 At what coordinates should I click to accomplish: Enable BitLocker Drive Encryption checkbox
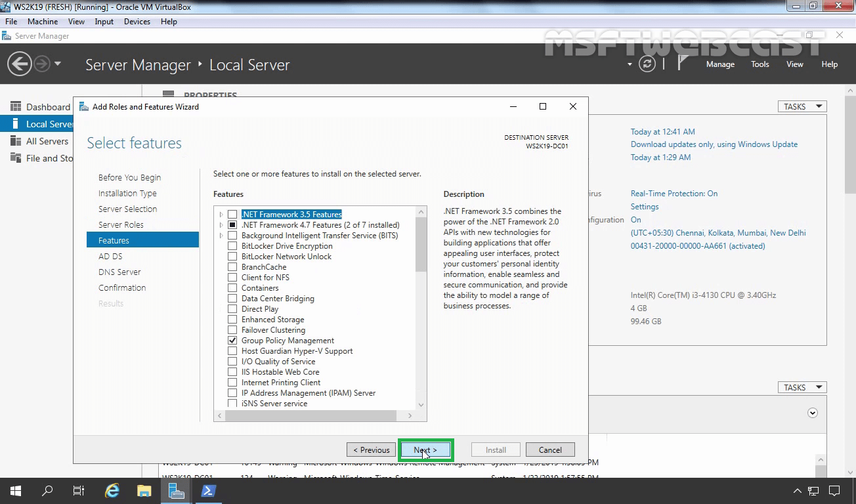[232, 246]
